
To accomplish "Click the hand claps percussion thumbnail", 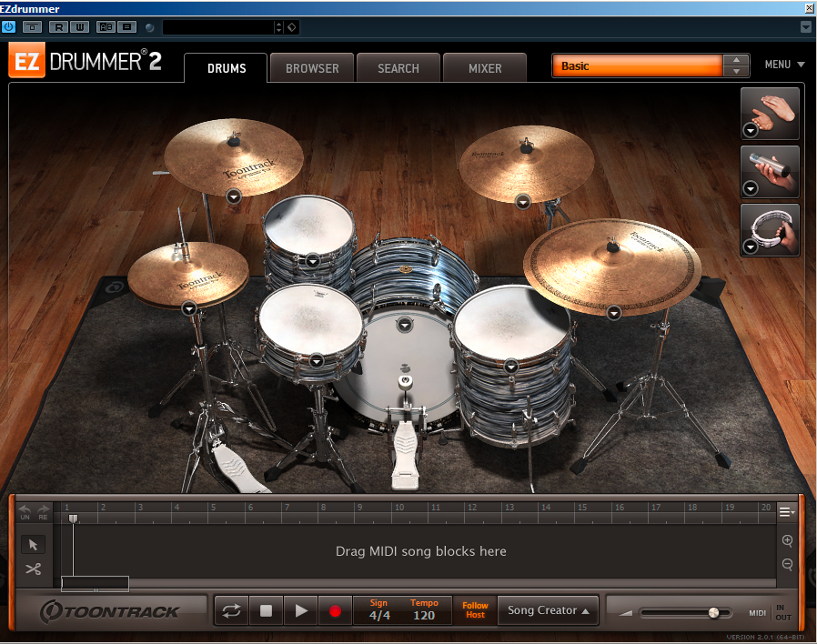I will tap(770, 113).
